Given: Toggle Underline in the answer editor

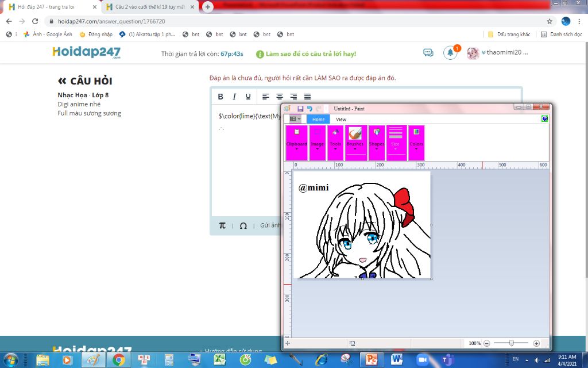Looking at the screenshot, I should pyautogui.click(x=248, y=97).
